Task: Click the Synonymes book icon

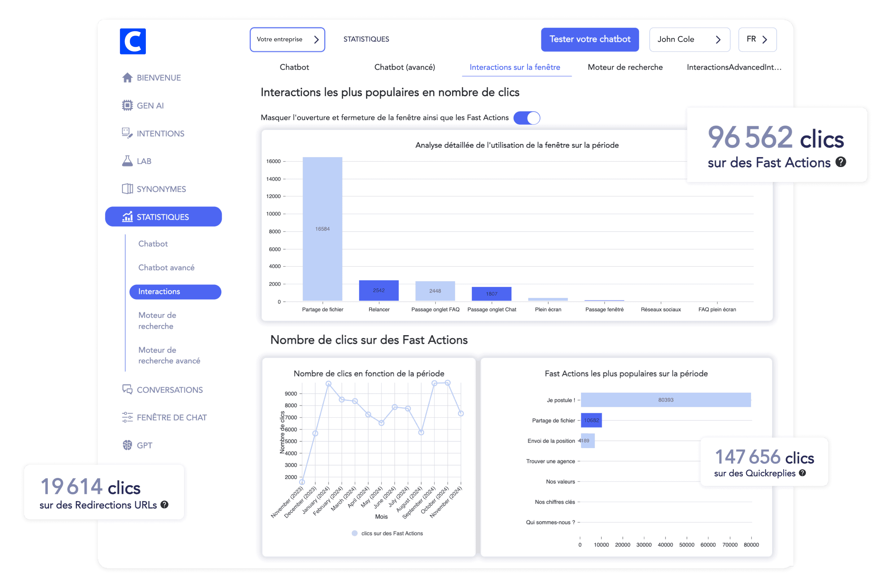Action: click(x=127, y=189)
